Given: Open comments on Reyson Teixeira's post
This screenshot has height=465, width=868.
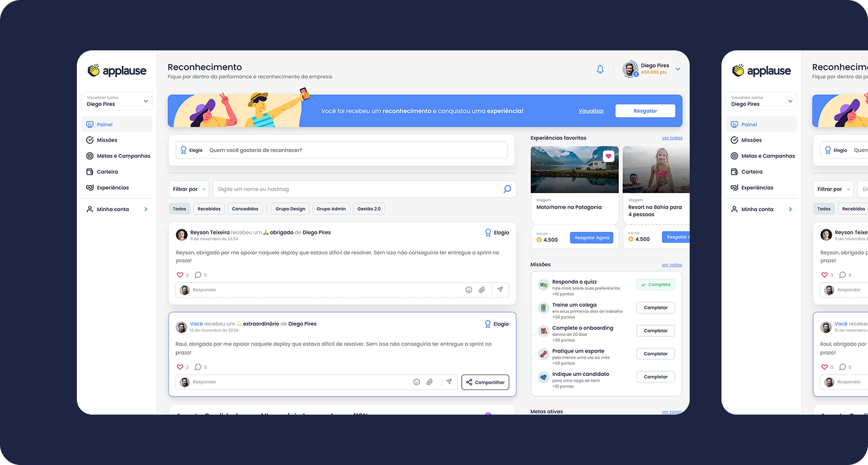Looking at the screenshot, I should tap(198, 274).
